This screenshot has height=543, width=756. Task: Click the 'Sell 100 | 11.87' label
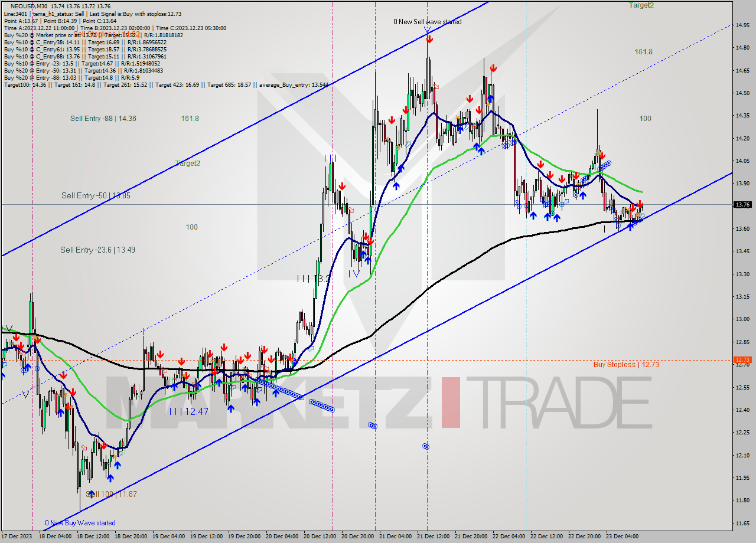pos(111,494)
